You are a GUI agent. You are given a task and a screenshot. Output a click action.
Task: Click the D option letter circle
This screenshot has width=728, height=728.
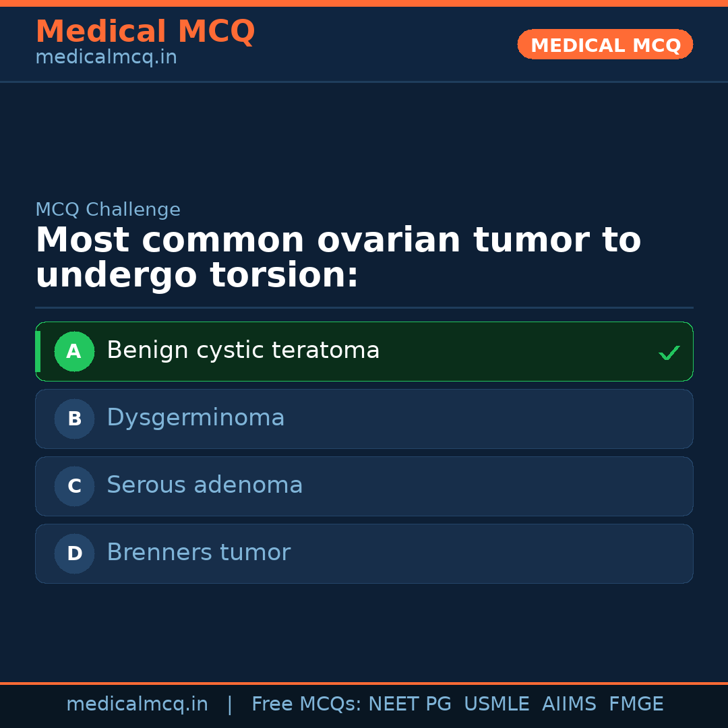[74, 553]
